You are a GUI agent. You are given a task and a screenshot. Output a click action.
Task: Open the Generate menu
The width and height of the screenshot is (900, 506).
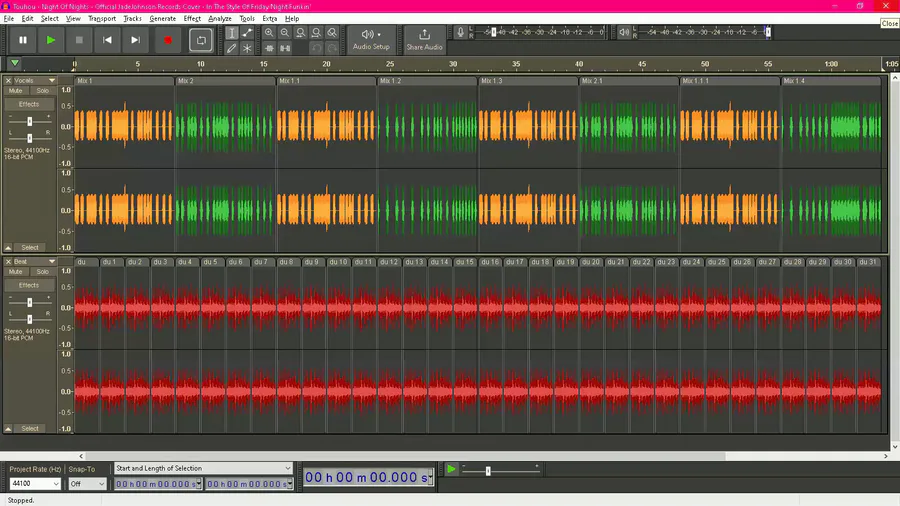coord(162,18)
